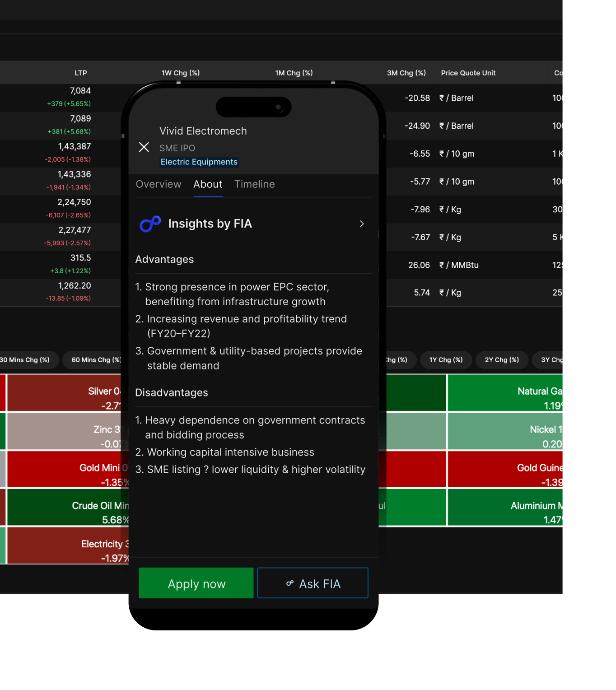Screen dimensions: 616x690
Task: Click the ₹ / MMBtu price unit cell
Action: 459,265
